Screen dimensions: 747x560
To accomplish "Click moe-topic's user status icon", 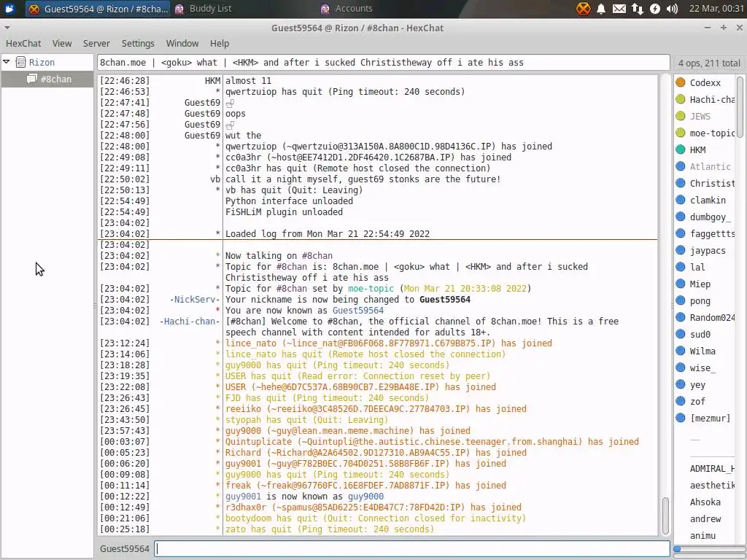I will pos(681,133).
